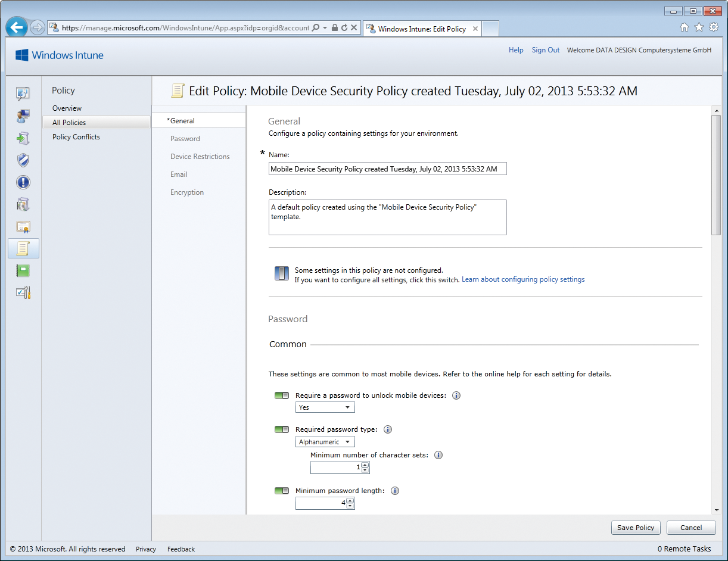Image resolution: width=728 pixels, height=561 pixels.
Task: Jump to the Encryption section
Action: [187, 192]
